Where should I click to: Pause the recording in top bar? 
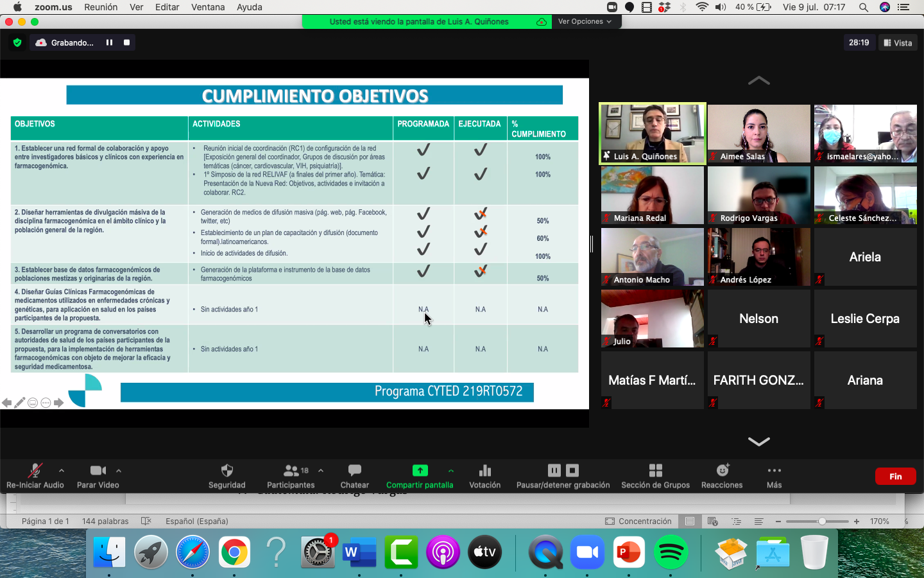point(109,42)
